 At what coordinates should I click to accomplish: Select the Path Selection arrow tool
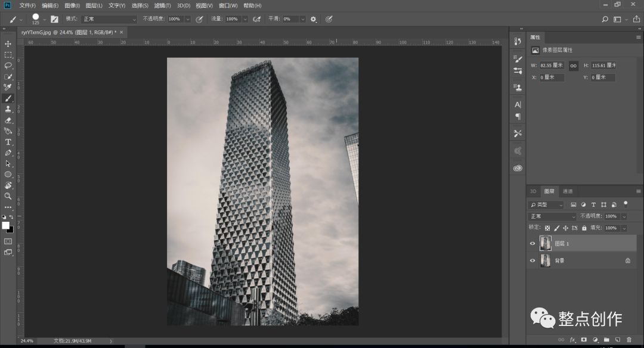point(8,164)
